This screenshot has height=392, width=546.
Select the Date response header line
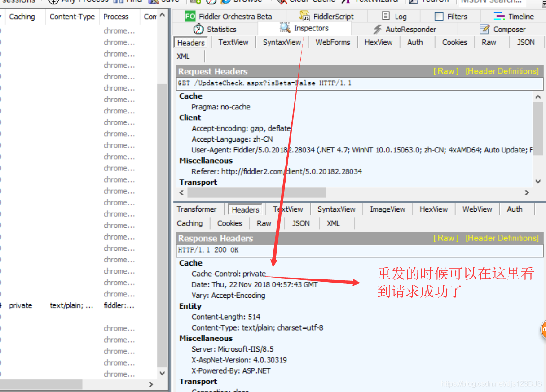255,284
